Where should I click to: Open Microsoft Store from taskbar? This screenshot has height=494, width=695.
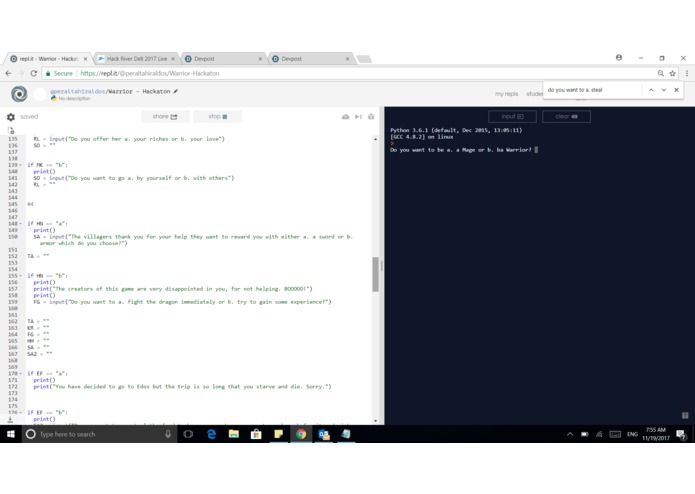[256, 434]
